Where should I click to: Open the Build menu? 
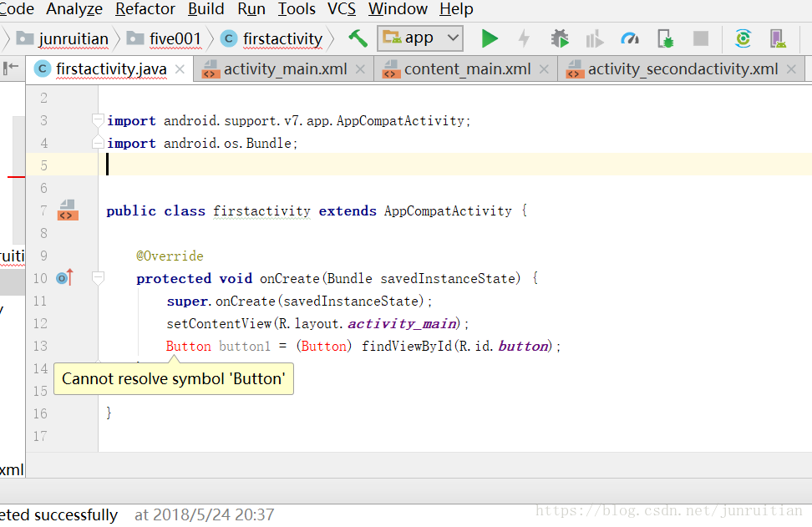pos(206,9)
